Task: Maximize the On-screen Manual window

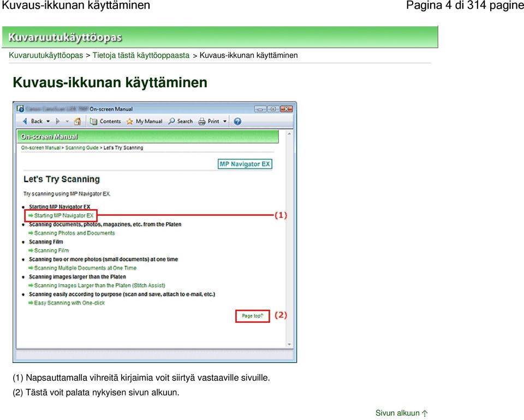Action: 273,109
